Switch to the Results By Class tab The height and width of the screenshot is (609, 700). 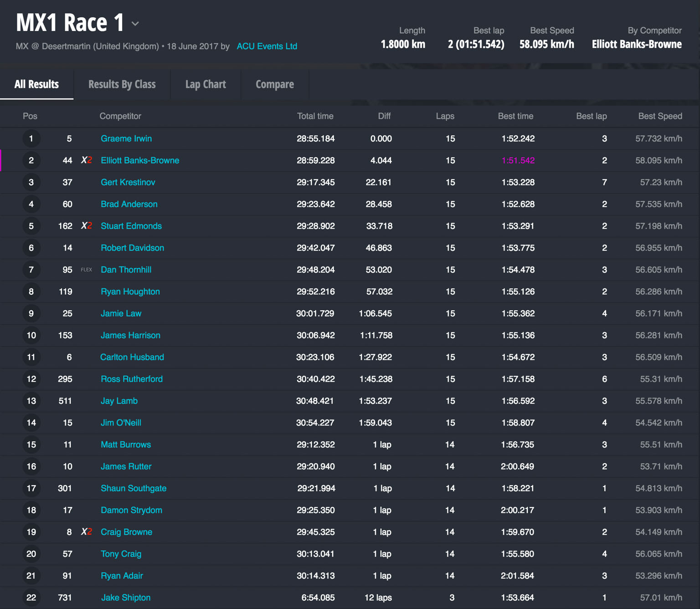pyautogui.click(x=122, y=84)
